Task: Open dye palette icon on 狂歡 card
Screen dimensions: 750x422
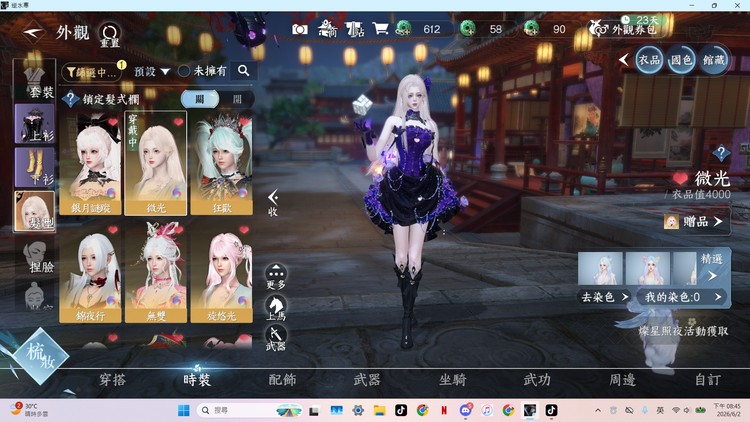Action: coord(243,192)
